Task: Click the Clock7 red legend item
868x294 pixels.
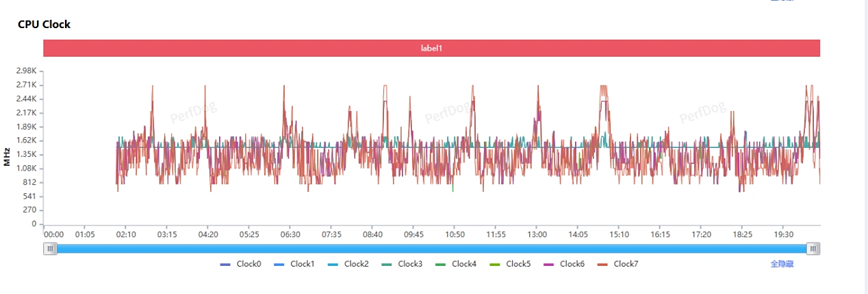Action: click(x=618, y=264)
